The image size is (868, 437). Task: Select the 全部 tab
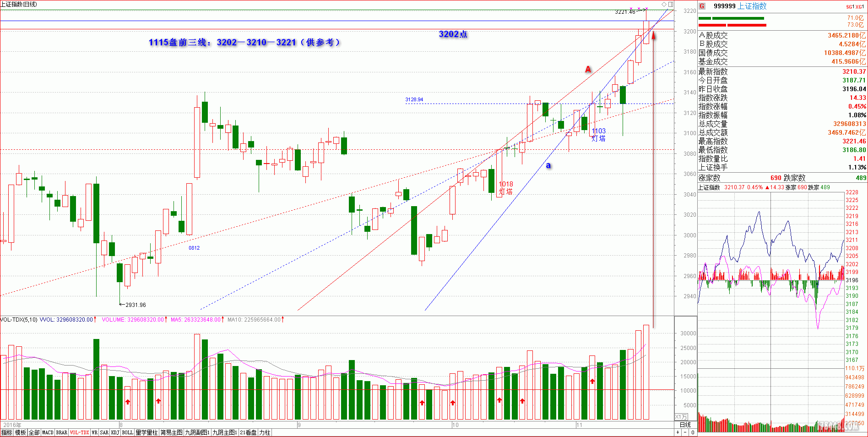[x=34, y=432]
